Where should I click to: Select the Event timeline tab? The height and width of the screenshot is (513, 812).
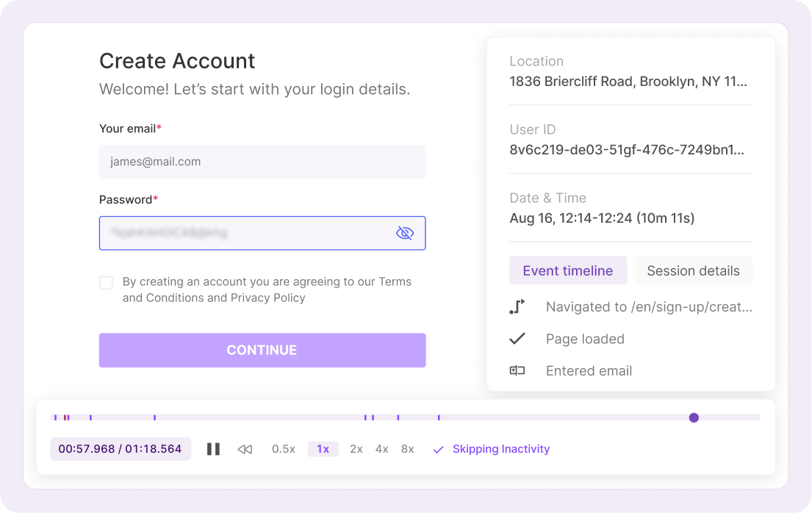pos(567,270)
